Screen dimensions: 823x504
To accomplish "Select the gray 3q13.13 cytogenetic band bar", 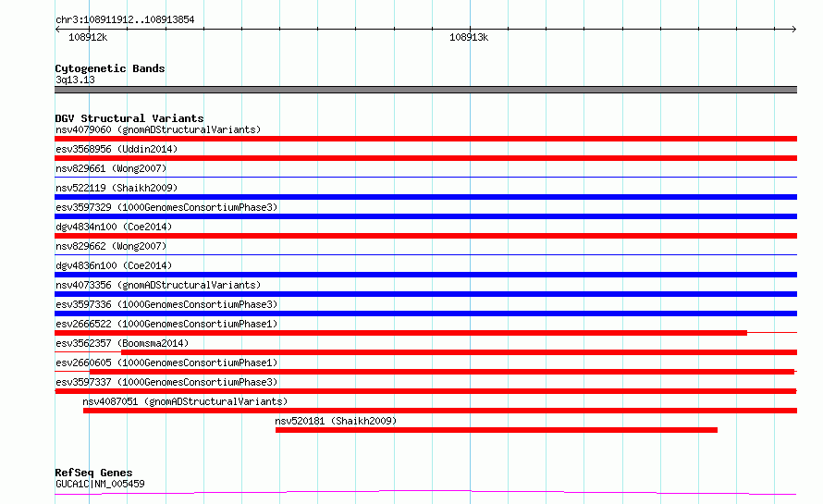I will 425,90.
